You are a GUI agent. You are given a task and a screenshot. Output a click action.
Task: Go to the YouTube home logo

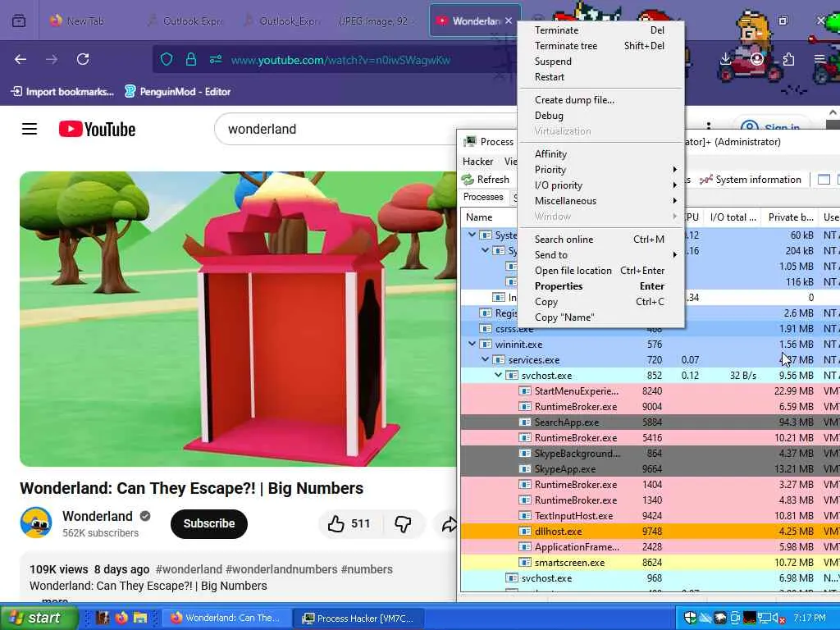[x=97, y=129]
